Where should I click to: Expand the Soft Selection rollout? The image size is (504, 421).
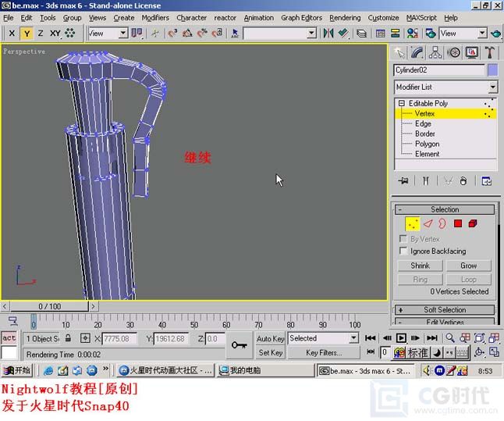445,309
